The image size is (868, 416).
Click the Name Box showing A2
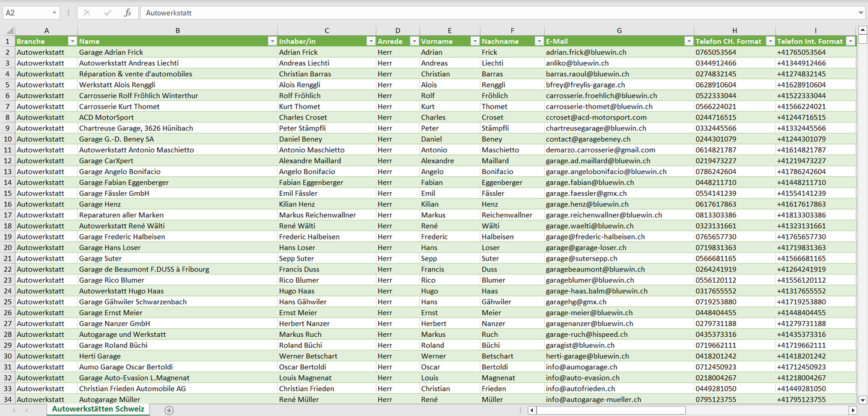click(x=27, y=13)
